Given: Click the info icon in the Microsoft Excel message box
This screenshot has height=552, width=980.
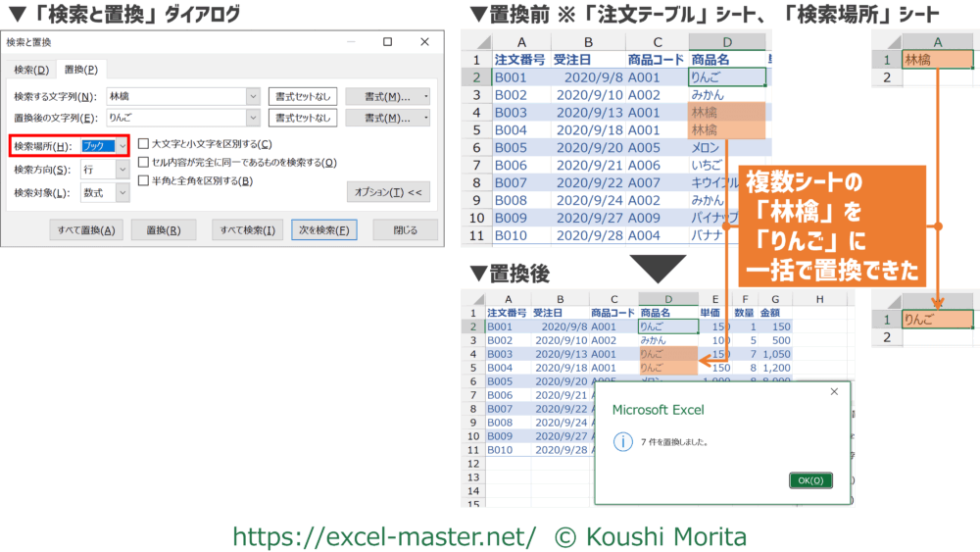Looking at the screenshot, I should point(620,442).
